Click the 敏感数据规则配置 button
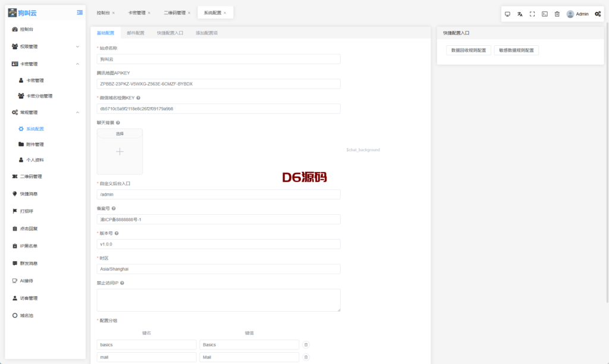This screenshot has height=364, width=609. coord(516,51)
